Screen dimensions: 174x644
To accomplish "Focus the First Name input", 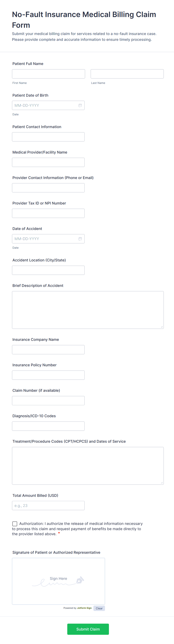I will click(48, 74).
